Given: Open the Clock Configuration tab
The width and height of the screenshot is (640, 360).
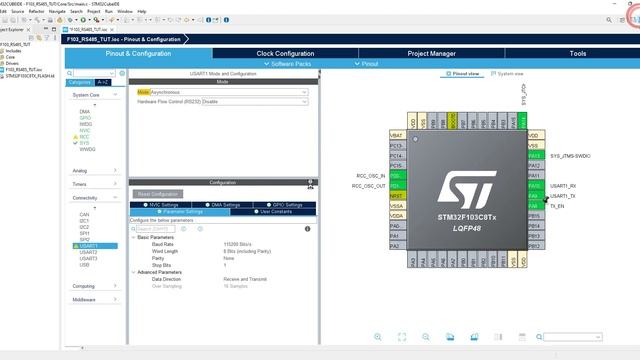Looking at the screenshot, I should [x=285, y=53].
